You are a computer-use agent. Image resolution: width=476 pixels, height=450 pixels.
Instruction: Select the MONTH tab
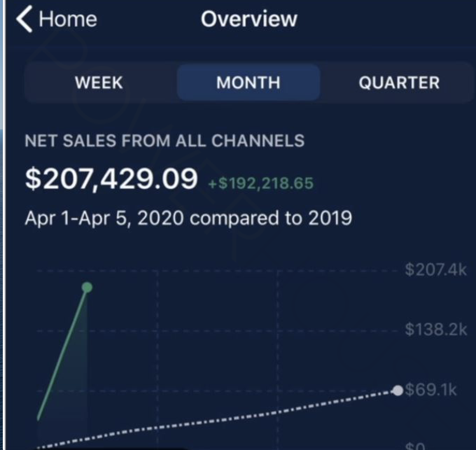pos(248,83)
